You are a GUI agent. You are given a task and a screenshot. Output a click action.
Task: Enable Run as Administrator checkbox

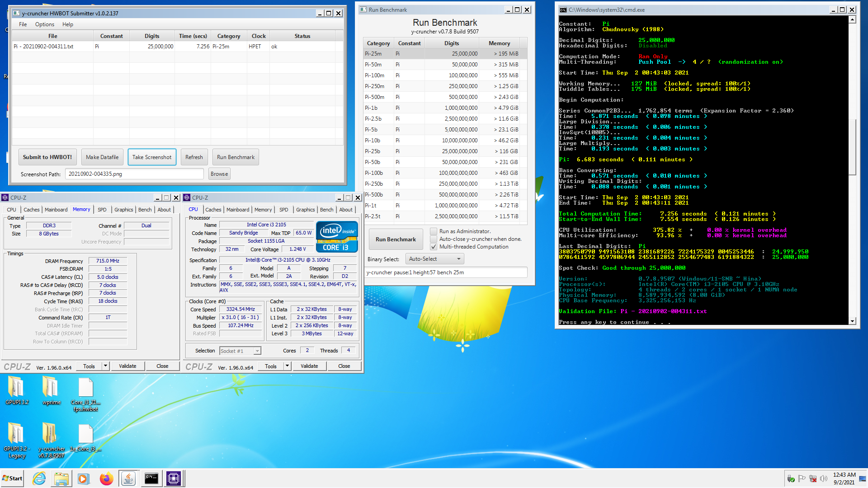point(434,231)
